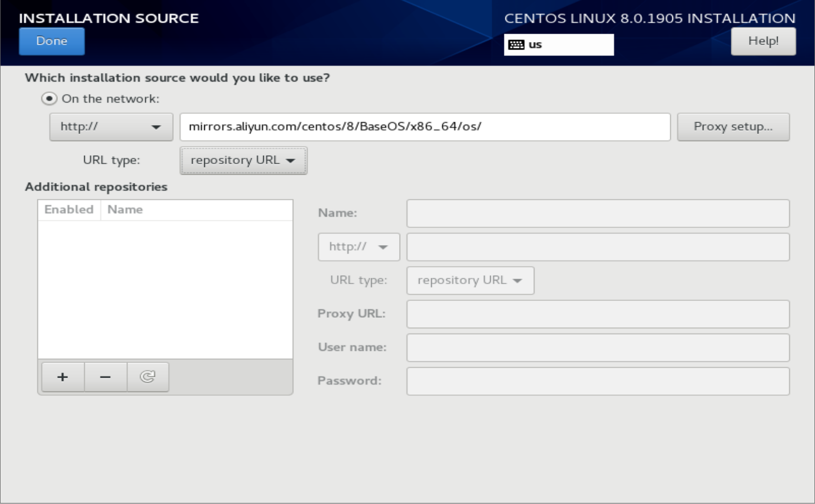The height and width of the screenshot is (504, 815).
Task: Click the minus icon to remove repository
Action: (x=105, y=377)
